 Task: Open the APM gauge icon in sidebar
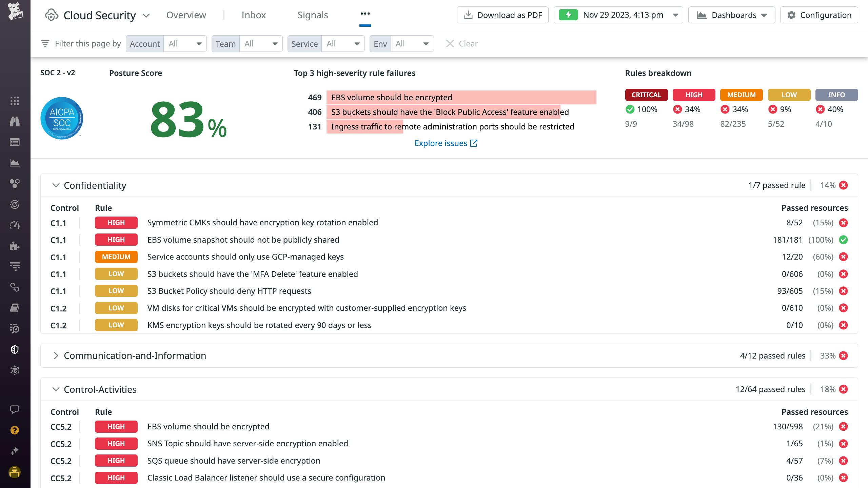coord(14,225)
